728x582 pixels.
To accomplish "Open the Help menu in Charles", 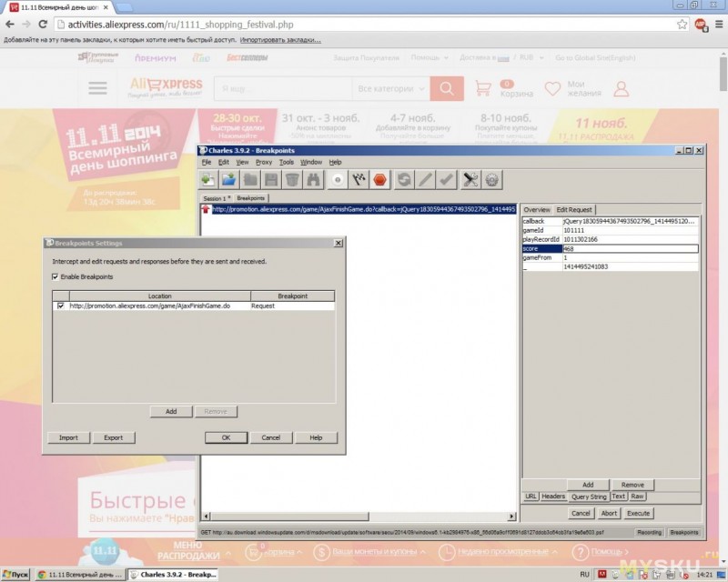I will coord(335,162).
